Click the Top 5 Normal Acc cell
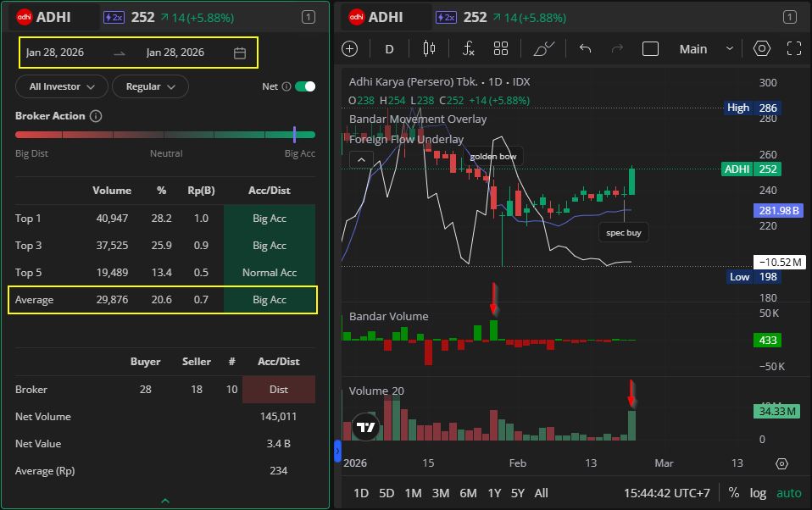The width and height of the screenshot is (812, 510). pos(270,272)
